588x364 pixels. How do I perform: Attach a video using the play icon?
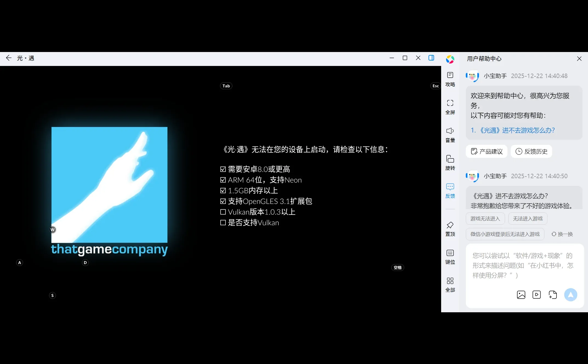coord(536,295)
